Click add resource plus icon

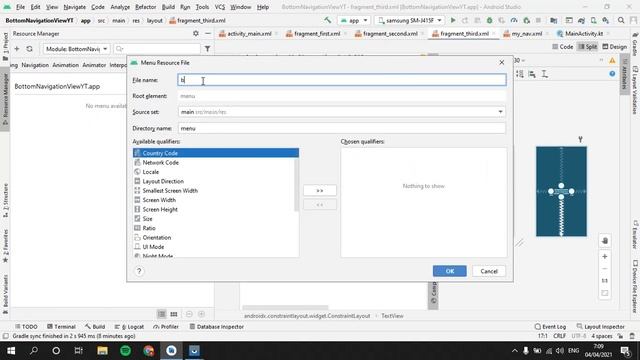pos(17,49)
